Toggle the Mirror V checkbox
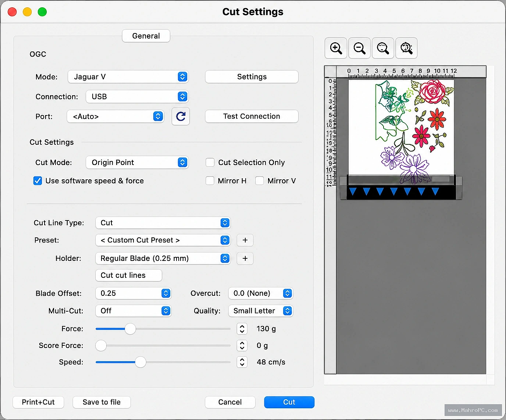 pyautogui.click(x=260, y=181)
